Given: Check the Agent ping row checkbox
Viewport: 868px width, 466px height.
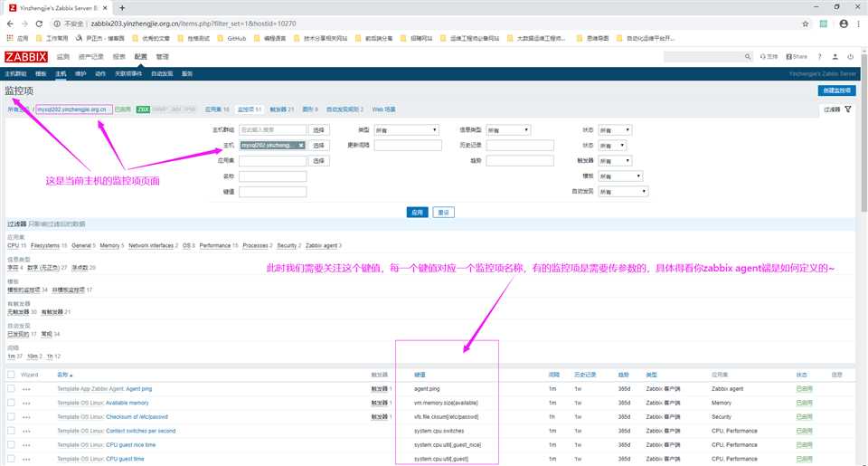Looking at the screenshot, I should click(11, 389).
